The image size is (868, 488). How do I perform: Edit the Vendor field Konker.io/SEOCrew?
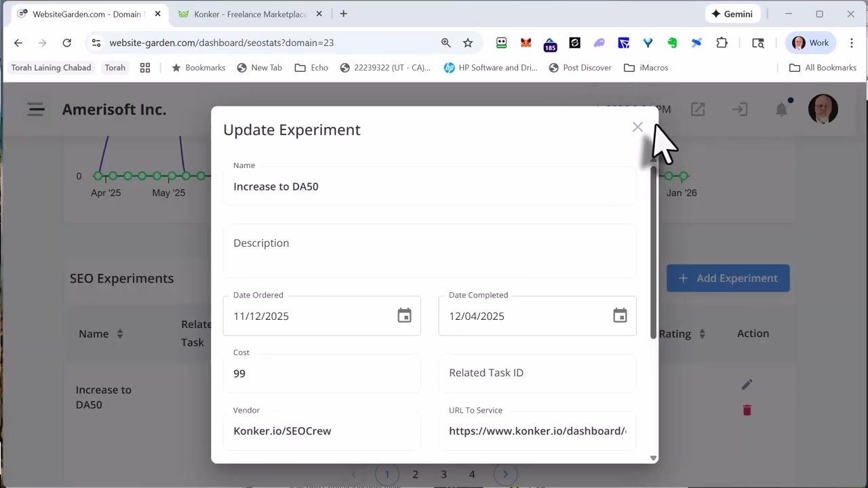pyautogui.click(x=321, y=430)
